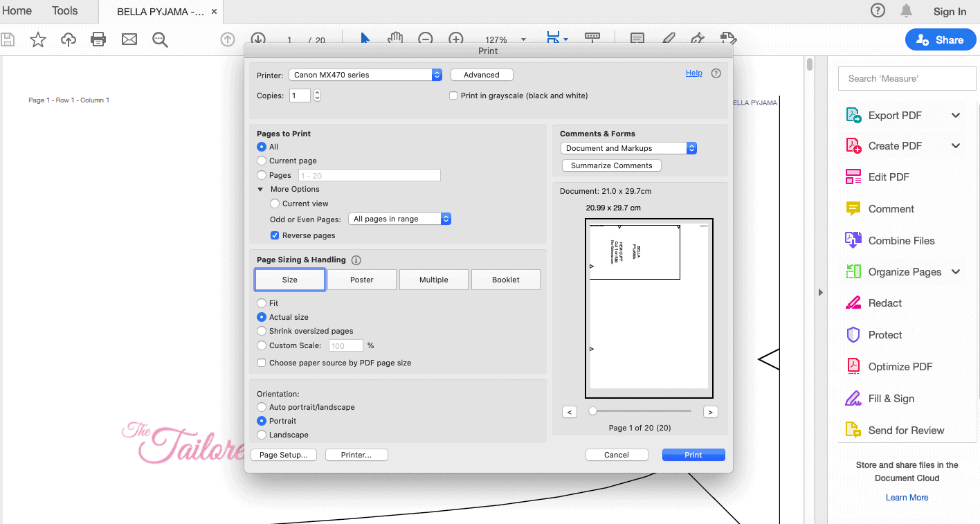Expand the Create PDF chevron
The image size is (980, 524).
pos(956,146)
